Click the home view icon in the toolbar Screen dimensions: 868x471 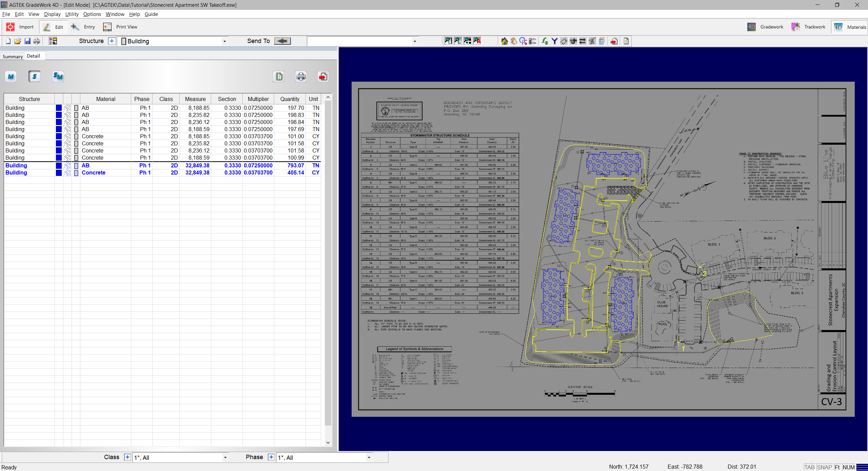(505, 41)
